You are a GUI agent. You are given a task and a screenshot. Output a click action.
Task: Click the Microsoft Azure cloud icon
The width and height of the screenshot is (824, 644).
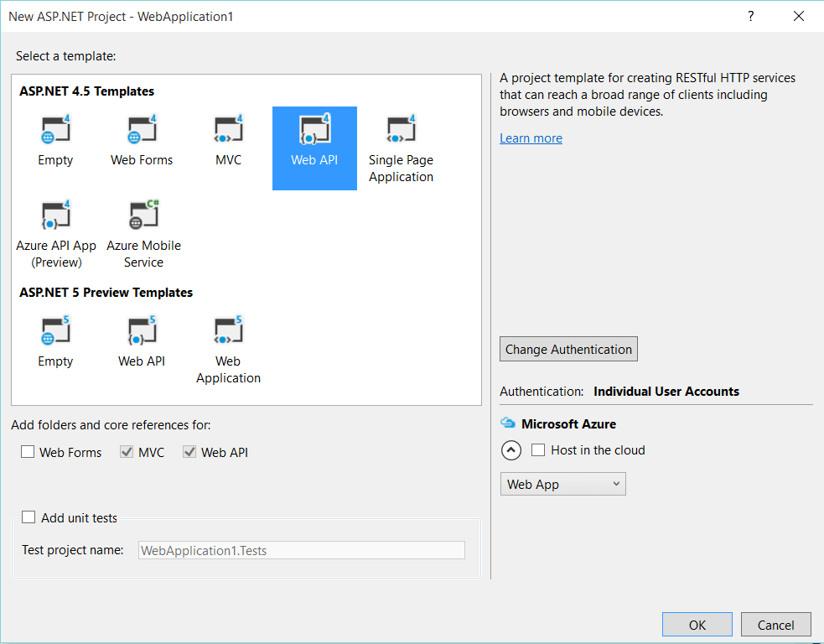pyautogui.click(x=508, y=423)
